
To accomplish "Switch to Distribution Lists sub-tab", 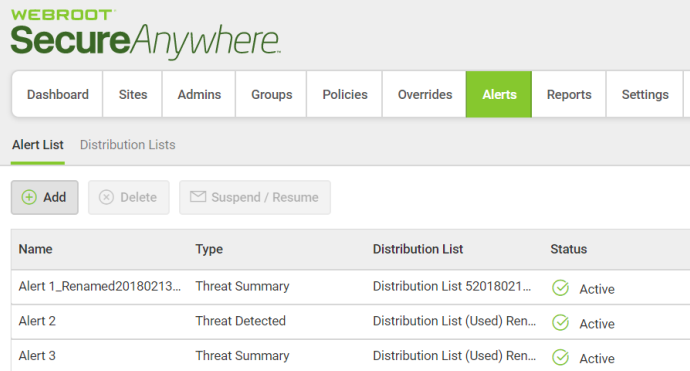I will click(128, 145).
